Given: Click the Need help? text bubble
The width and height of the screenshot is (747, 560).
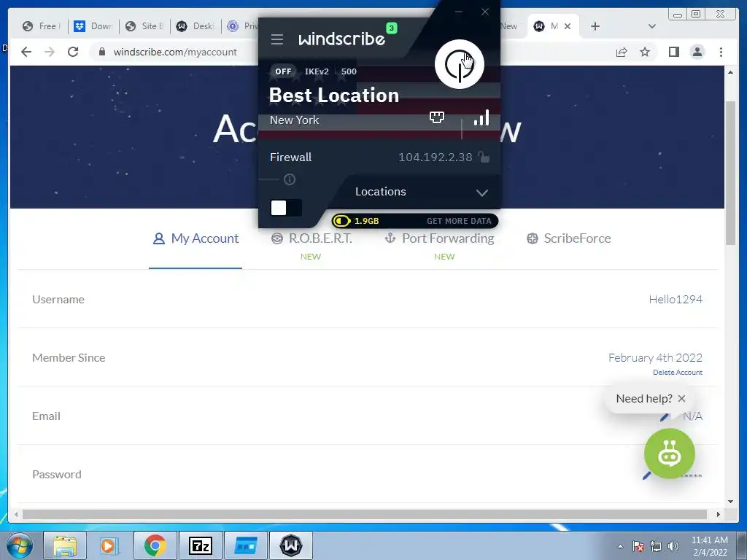Looking at the screenshot, I should pyautogui.click(x=643, y=399).
